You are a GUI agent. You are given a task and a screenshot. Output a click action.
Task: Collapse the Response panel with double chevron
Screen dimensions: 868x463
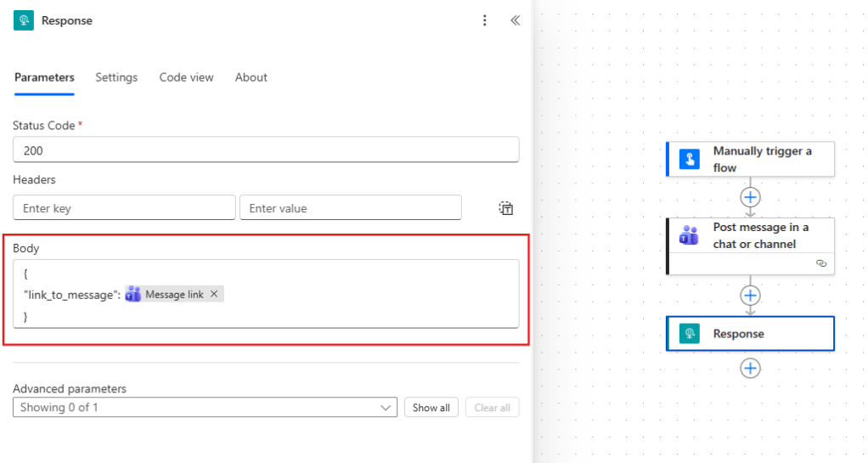click(516, 20)
